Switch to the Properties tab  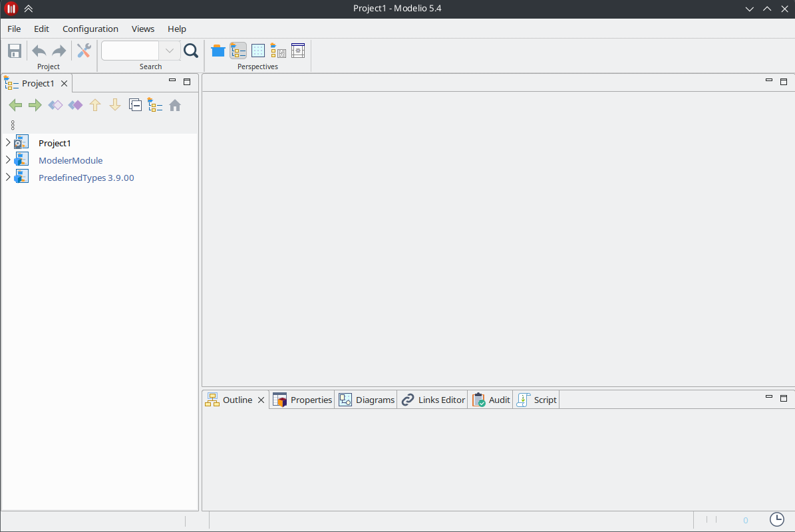(x=302, y=400)
